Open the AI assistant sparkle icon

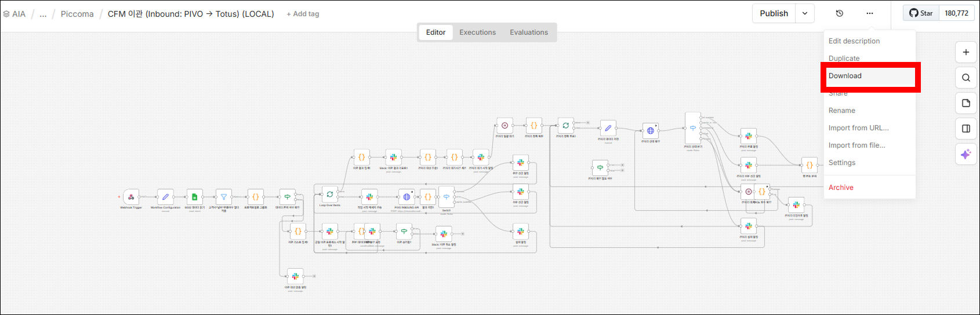click(x=966, y=154)
